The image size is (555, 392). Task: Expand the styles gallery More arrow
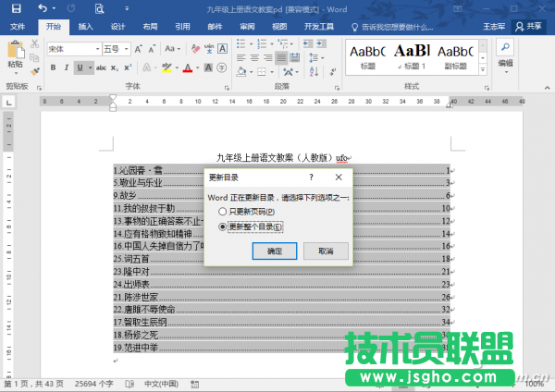tap(483, 70)
